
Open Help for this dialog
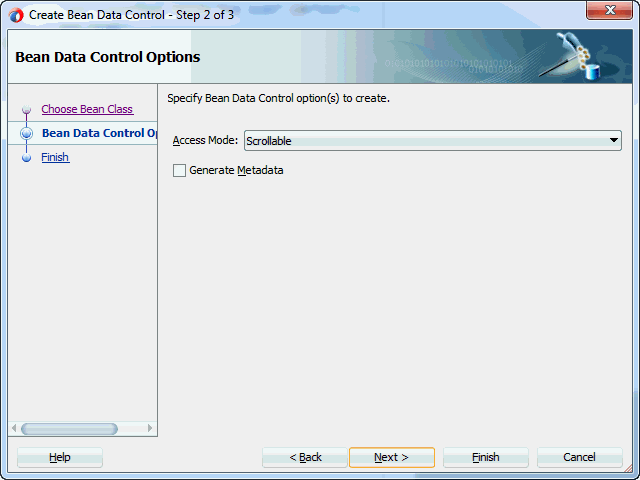click(60, 457)
